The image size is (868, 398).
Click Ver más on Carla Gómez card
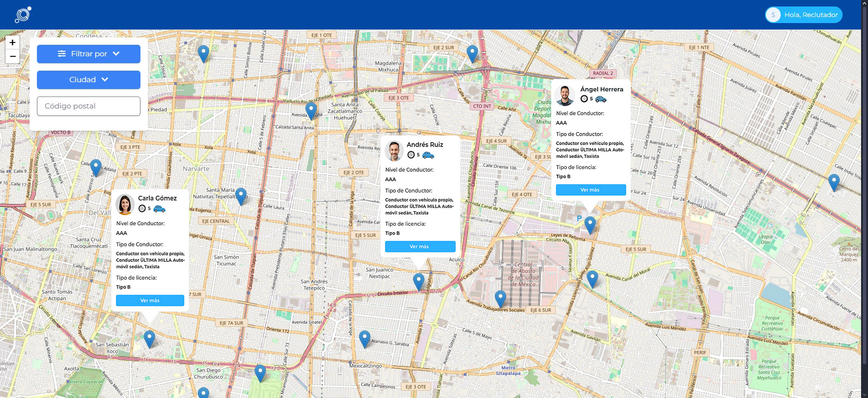click(x=150, y=301)
